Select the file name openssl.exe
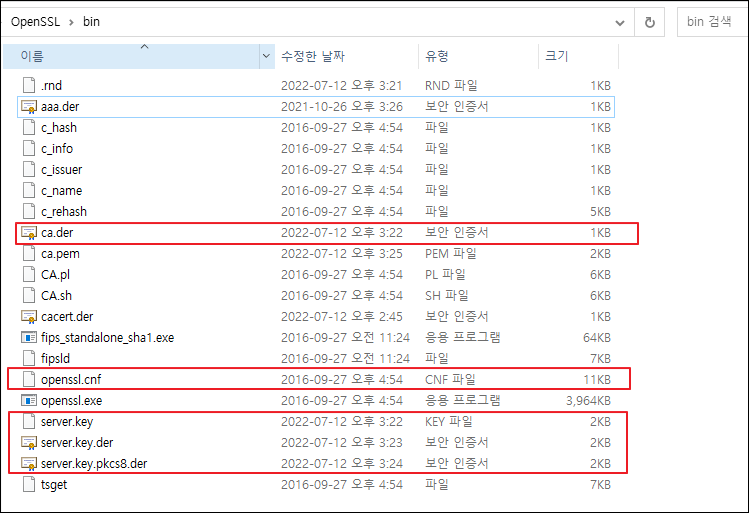Screen dimensions: 749x513 (x=72, y=401)
